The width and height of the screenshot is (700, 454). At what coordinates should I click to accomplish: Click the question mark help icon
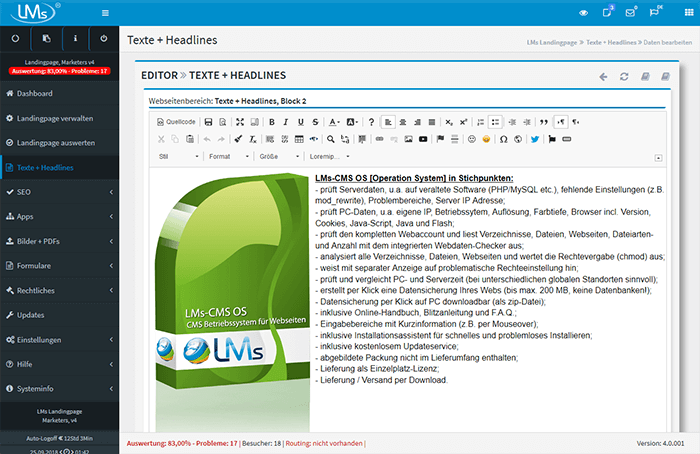coord(371,122)
